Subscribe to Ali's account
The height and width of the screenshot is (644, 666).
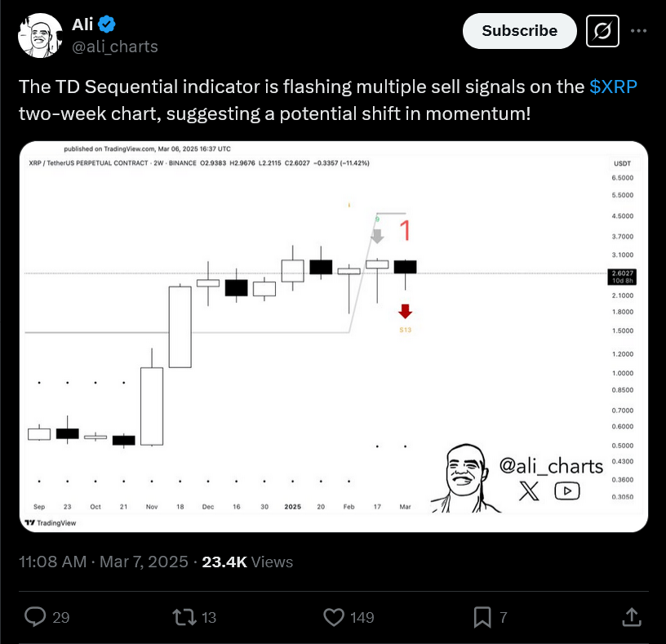point(519,31)
